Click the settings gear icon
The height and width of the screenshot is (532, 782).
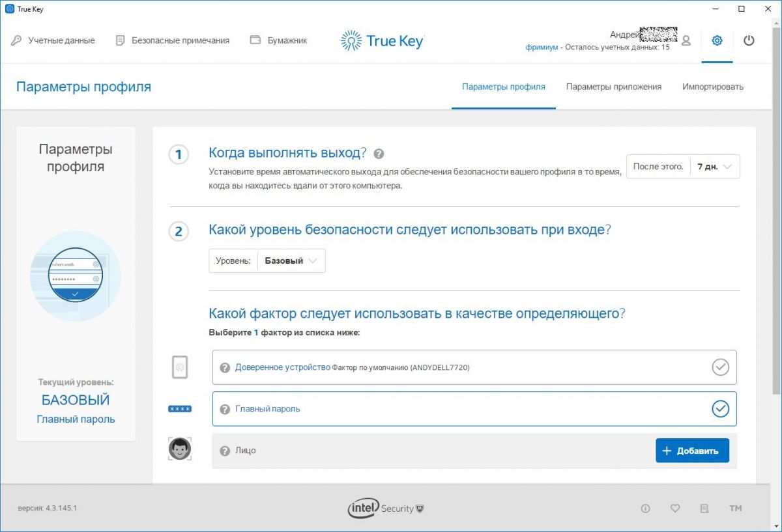[x=717, y=40]
